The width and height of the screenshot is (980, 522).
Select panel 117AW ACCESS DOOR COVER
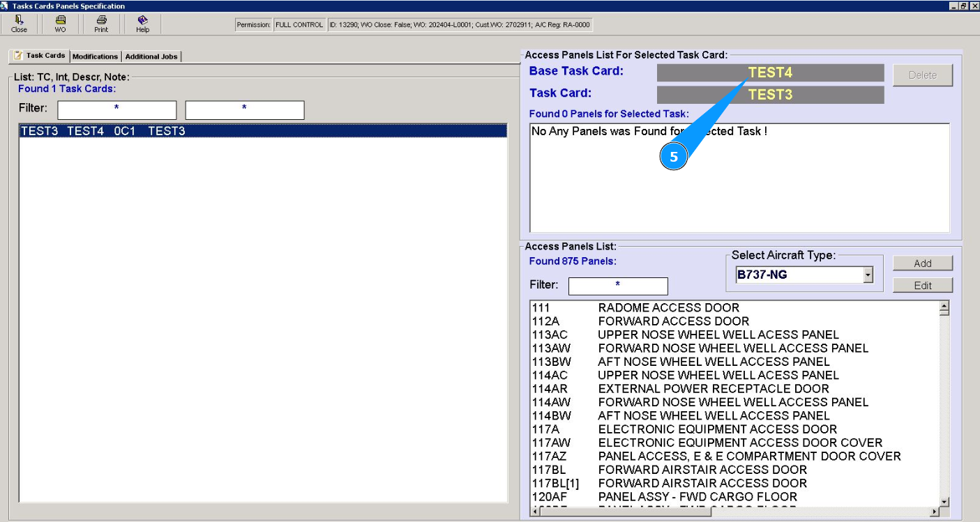coord(735,443)
